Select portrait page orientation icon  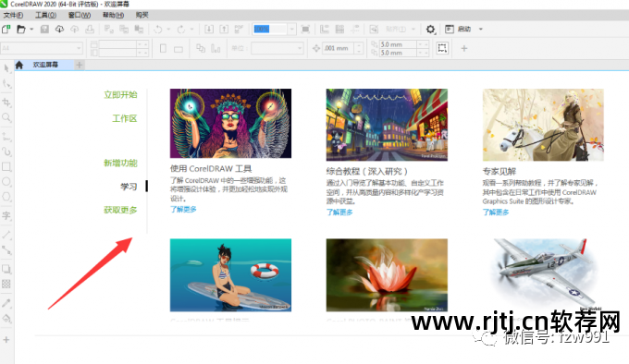click(163, 48)
